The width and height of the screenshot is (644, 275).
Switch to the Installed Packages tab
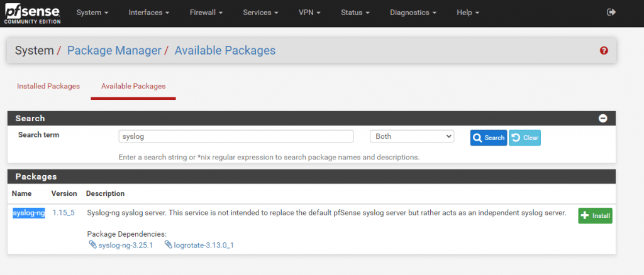pos(48,87)
